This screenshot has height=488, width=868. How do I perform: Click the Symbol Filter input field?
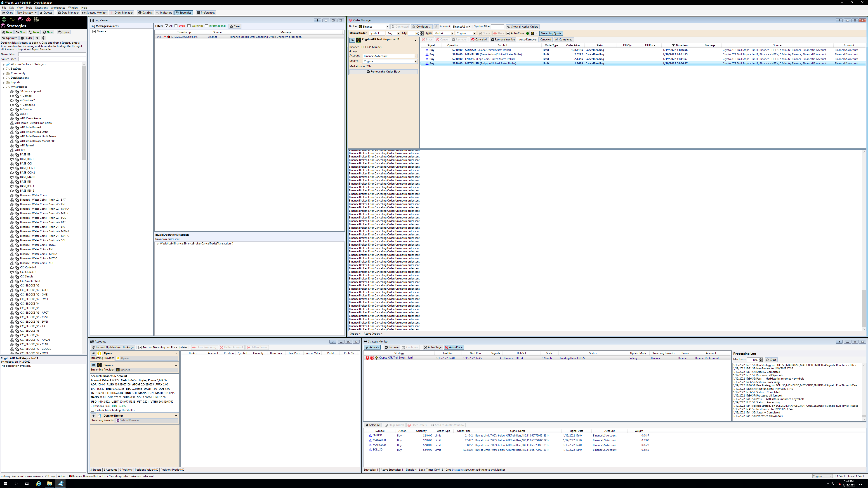(x=497, y=27)
